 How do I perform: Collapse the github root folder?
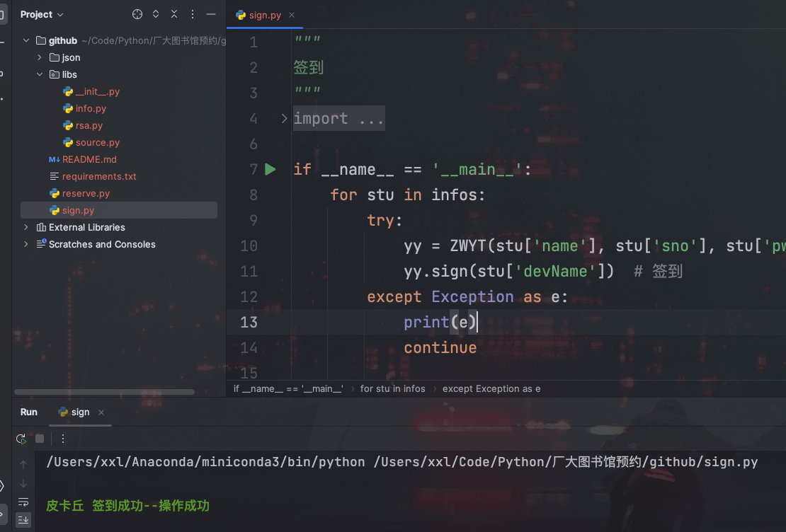click(x=26, y=40)
